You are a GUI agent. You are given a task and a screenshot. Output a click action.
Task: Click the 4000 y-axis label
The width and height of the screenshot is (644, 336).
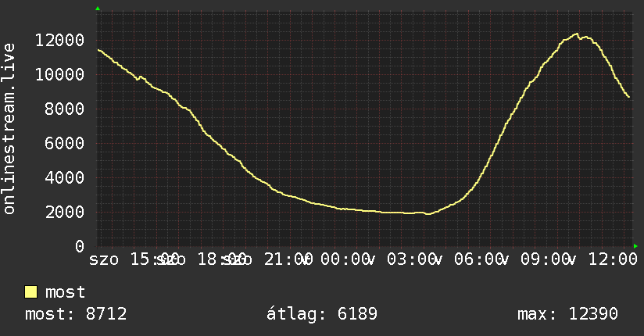[x=65, y=177]
